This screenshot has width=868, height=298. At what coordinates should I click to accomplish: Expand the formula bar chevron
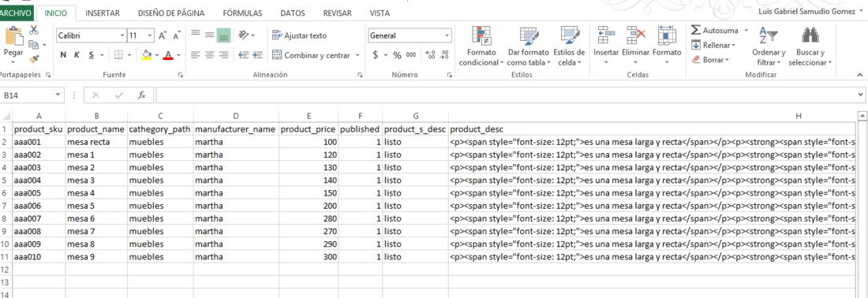860,95
